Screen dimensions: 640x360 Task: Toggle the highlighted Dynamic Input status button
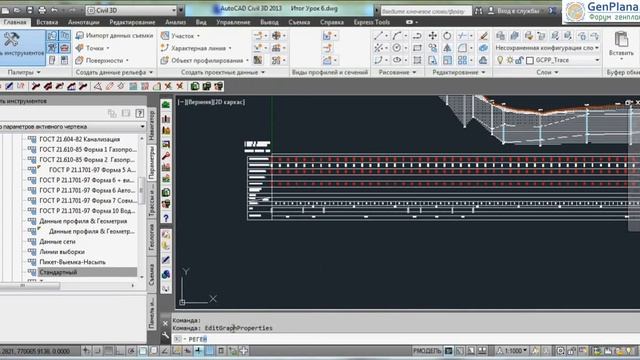pos(198,351)
